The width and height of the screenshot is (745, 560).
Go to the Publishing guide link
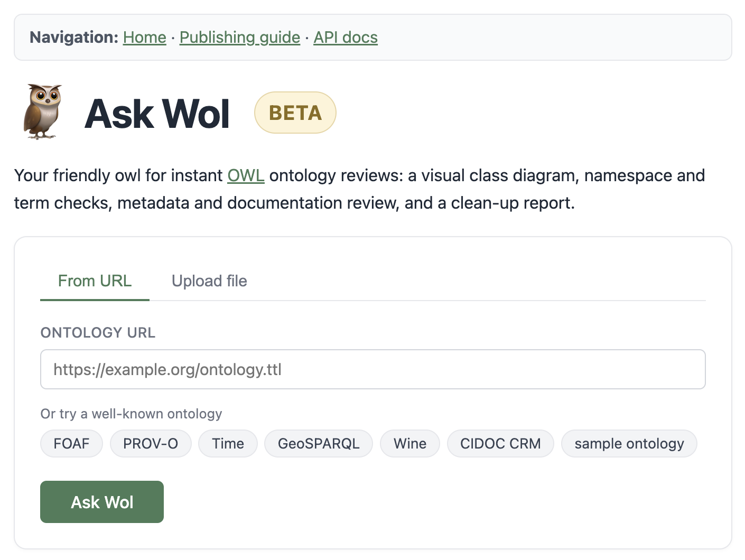[x=240, y=38]
